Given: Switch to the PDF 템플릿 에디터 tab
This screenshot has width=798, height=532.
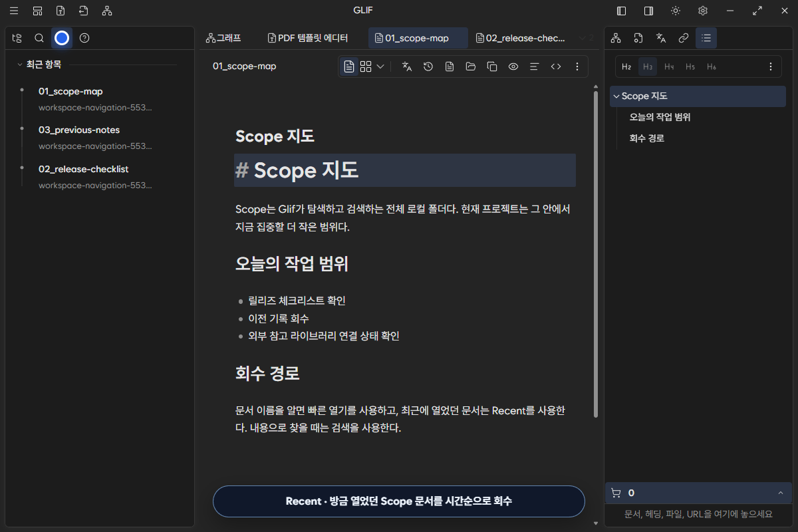Looking at the screenshot, I should [308, 38].
